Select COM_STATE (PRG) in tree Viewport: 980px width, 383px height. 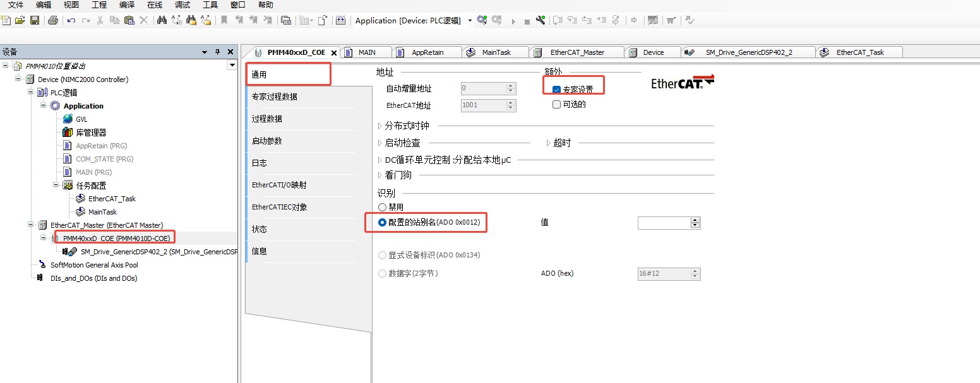coord(105,159)
